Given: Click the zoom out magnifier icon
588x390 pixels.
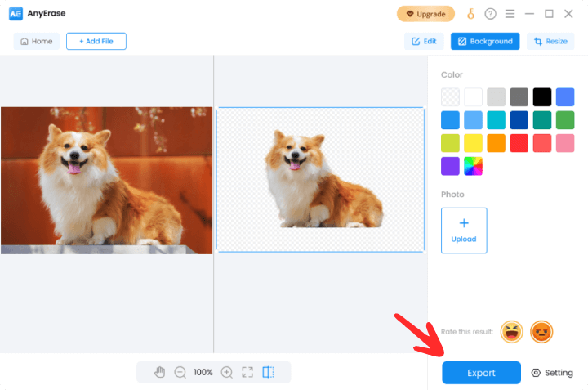Looking at the screenshot, I should point(180,372).
